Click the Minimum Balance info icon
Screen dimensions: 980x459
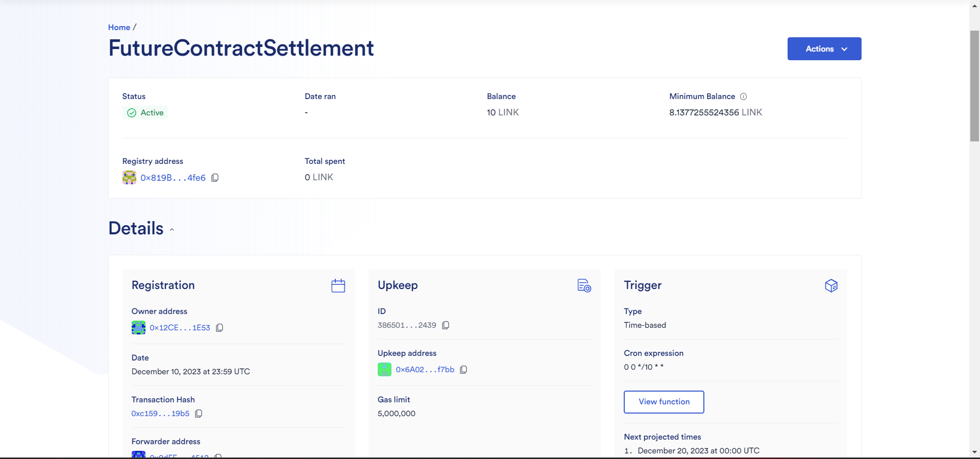(x=743, y=96)
